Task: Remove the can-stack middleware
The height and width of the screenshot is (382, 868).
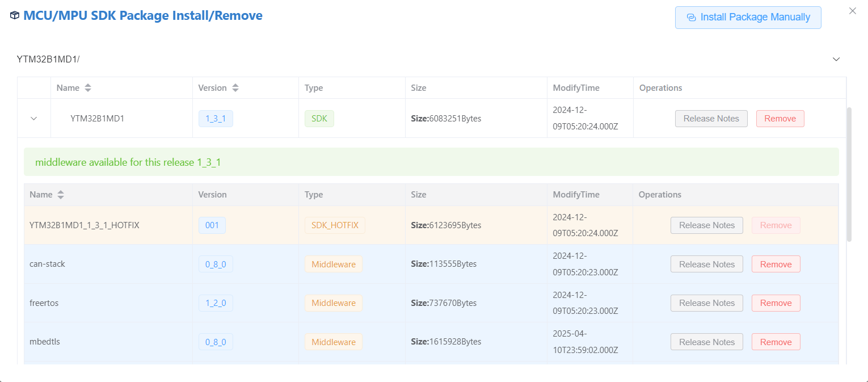Action: coord(776,264)
